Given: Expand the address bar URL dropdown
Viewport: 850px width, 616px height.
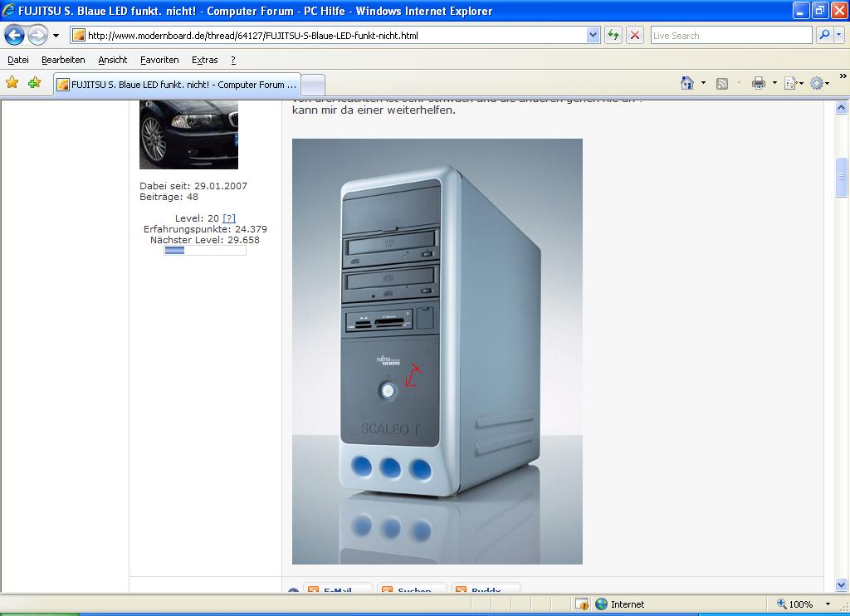Looking at the screenshot, I should click(593, 35).
